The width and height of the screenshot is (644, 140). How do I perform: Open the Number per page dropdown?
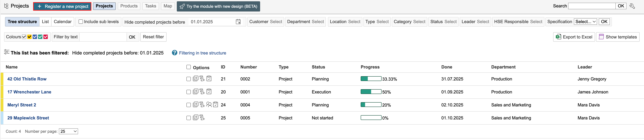click(x=68, y=131)
